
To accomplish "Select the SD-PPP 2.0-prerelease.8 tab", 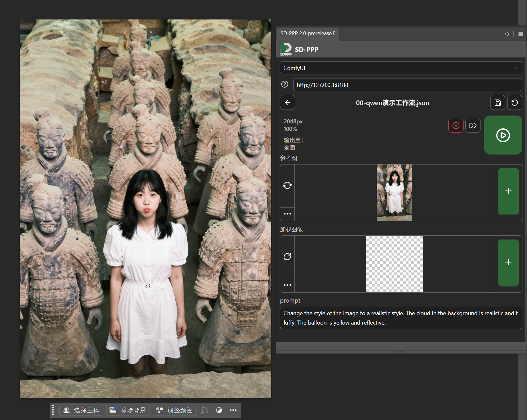I will [308, 33].
